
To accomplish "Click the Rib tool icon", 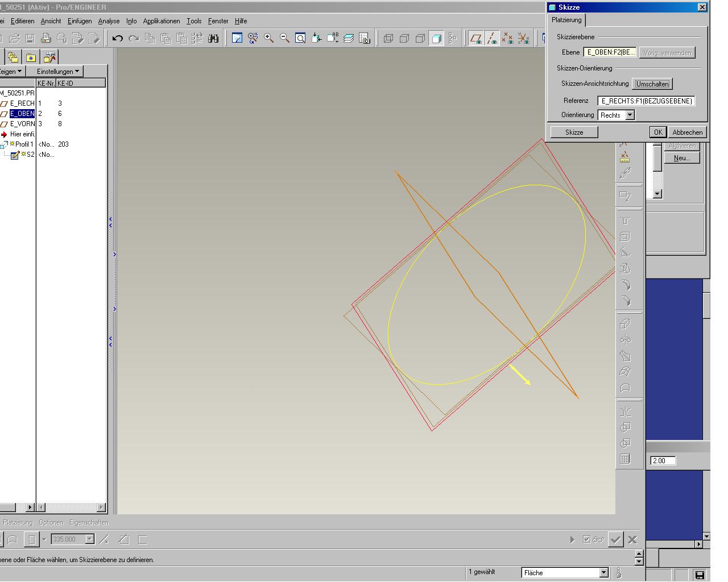I will click(625, 252).
